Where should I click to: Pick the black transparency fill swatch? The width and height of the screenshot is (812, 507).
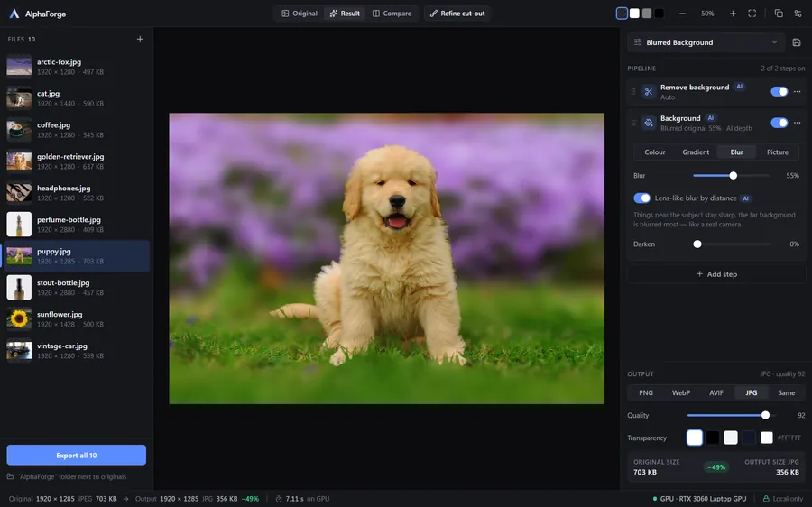(x=713, y=438)
